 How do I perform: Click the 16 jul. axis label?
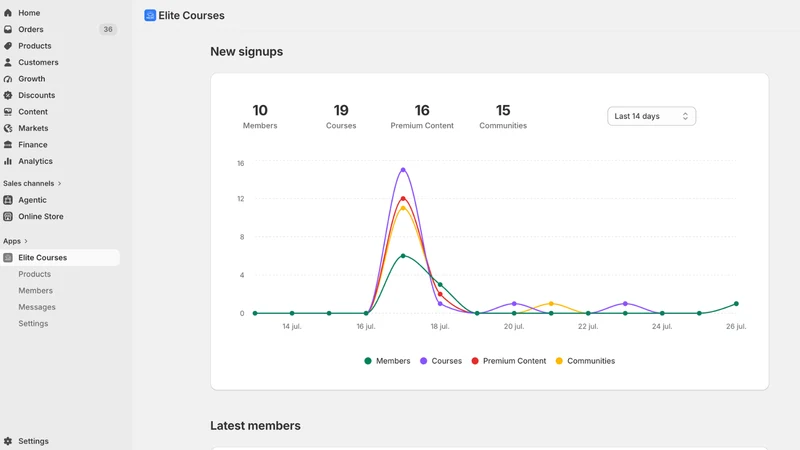(366, 327)
